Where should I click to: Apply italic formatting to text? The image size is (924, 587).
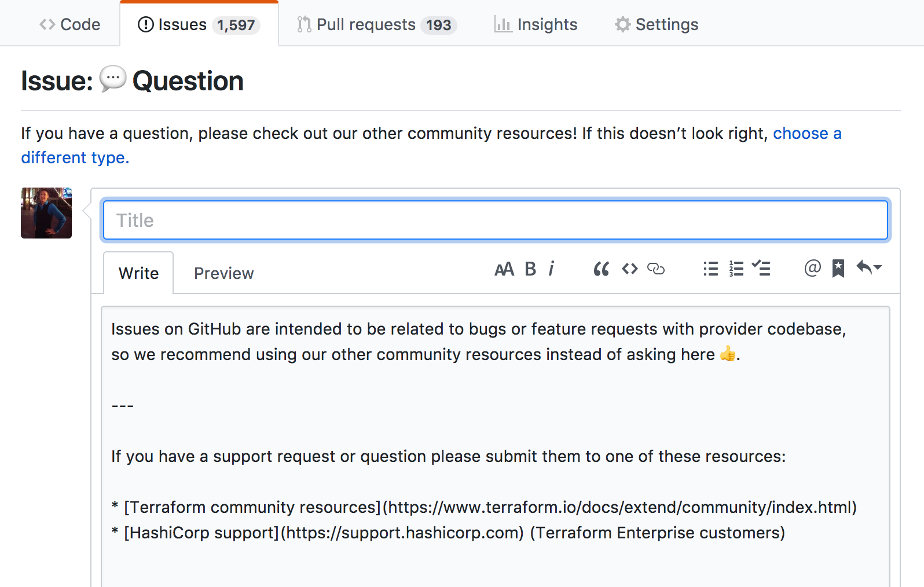pos(551,269)
